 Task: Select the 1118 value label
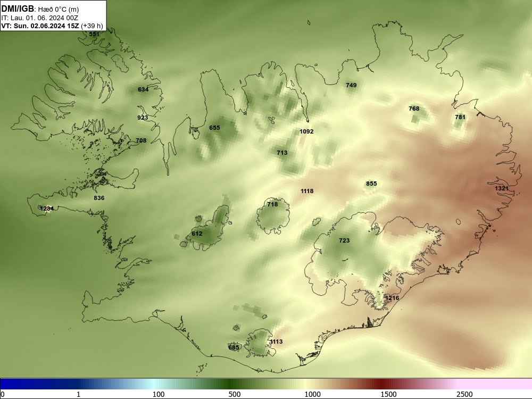[307, 192]
